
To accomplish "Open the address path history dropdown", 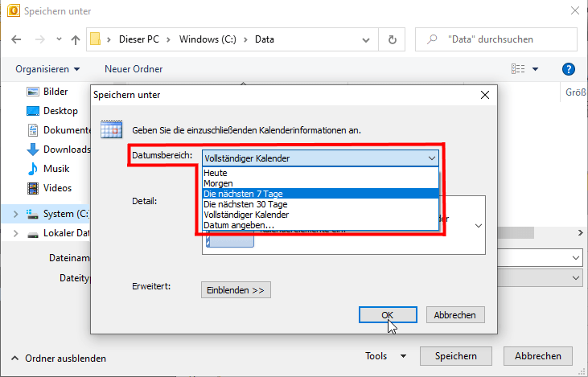I will point(368,39).
